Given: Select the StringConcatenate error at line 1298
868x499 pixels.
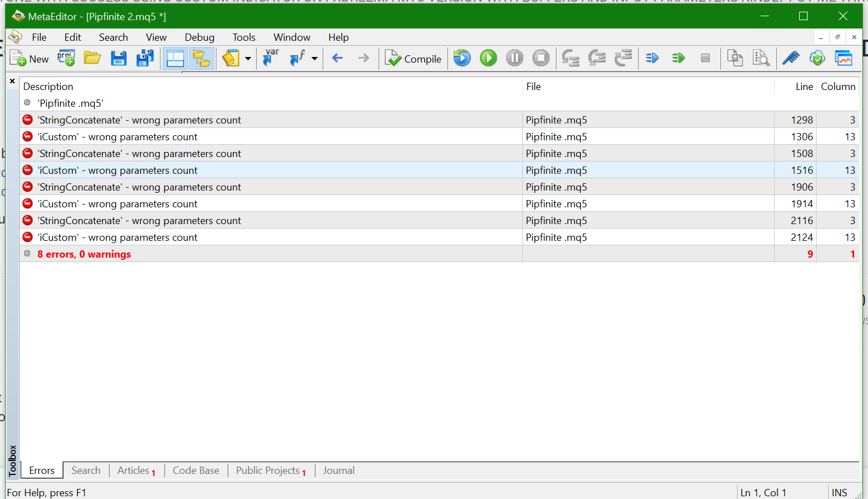Looking at the screenshot, I should (439, 120).
